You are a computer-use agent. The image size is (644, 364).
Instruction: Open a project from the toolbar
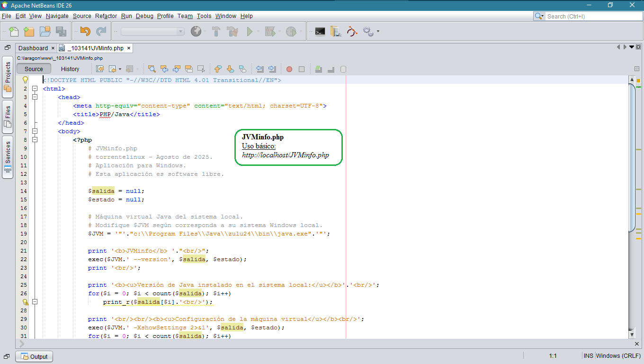[x=44, y=31]
